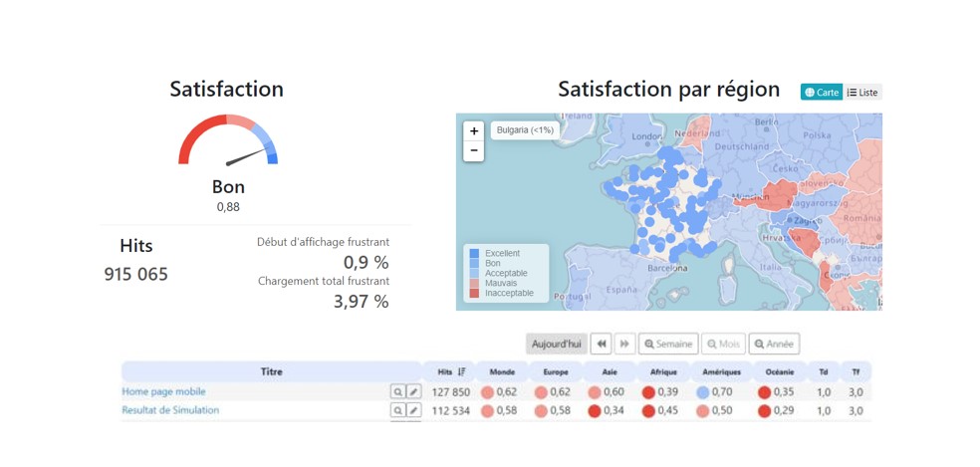Zoom in on the map with plus button
Screen dimensions: 980x467
[x=474, y=131]
